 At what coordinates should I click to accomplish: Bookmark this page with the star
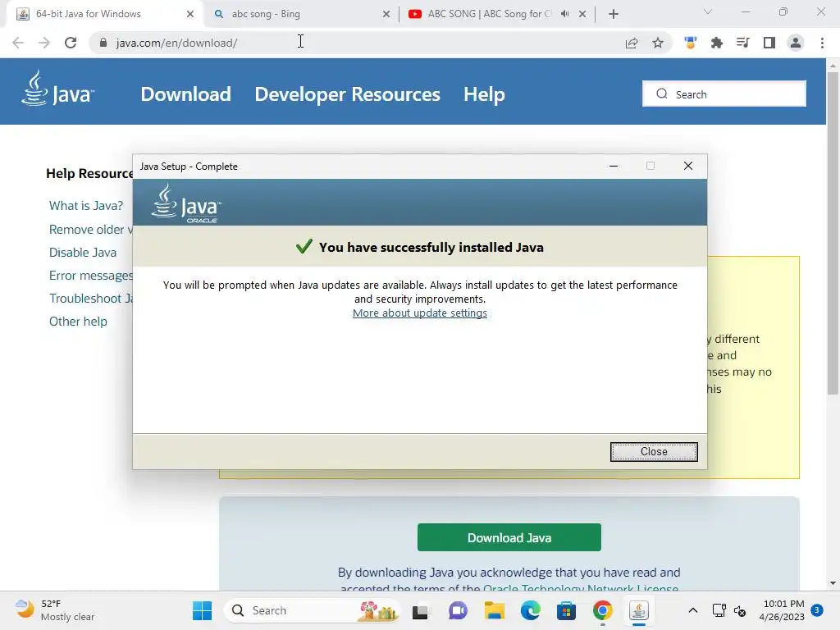click(x=658, y=43)
